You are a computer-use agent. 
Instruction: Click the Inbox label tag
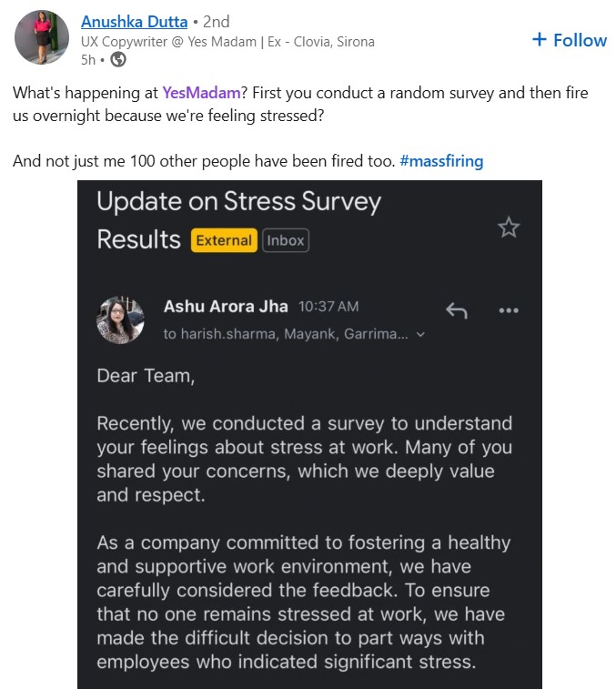[x=286, y=240]
